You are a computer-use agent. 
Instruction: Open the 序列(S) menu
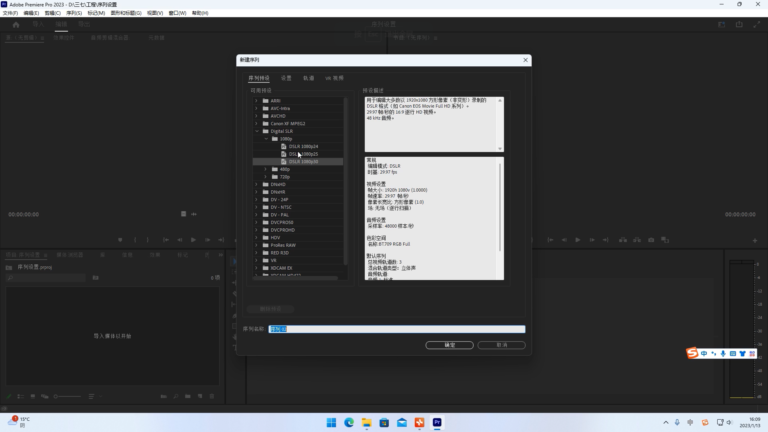coord(74,13)
